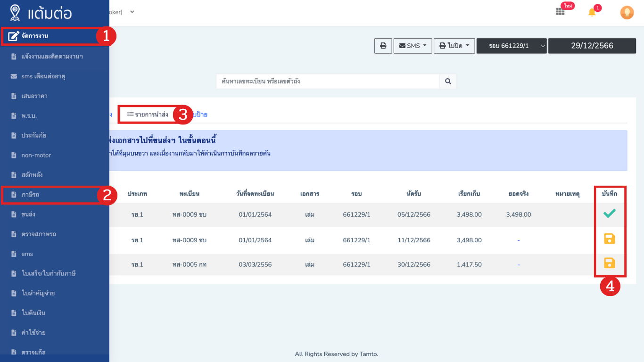Open the notification bell

pos(592,12)
